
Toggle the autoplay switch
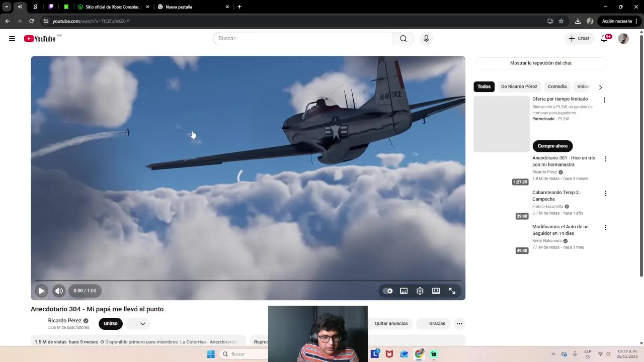(x=388, y=291)
